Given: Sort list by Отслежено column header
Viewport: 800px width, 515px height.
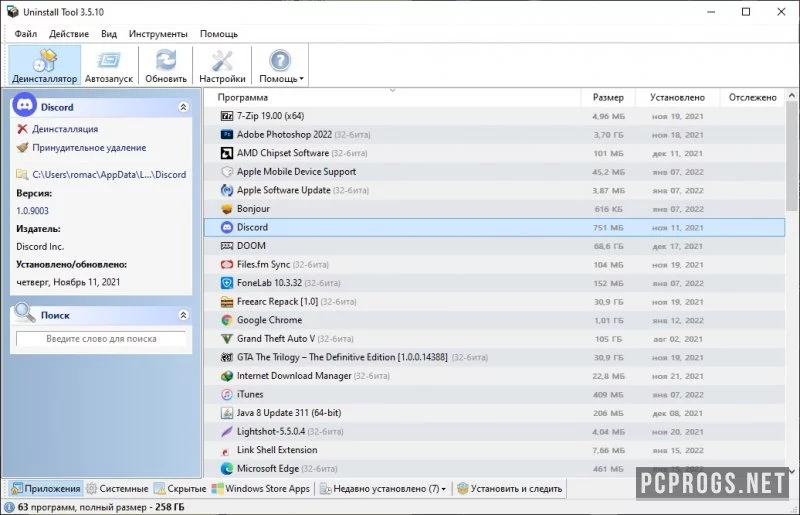Looking at the screenshot, I should pos(753,97).
